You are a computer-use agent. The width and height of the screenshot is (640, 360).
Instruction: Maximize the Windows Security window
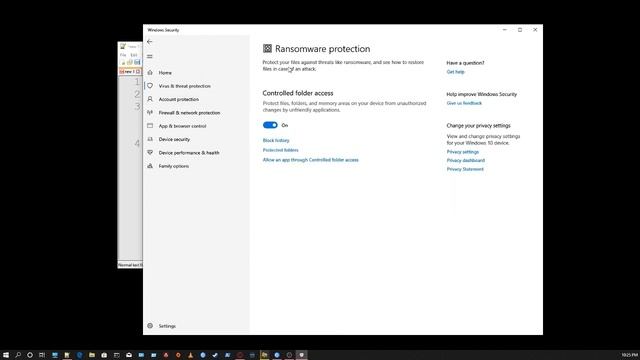click(x=520, y=30)
